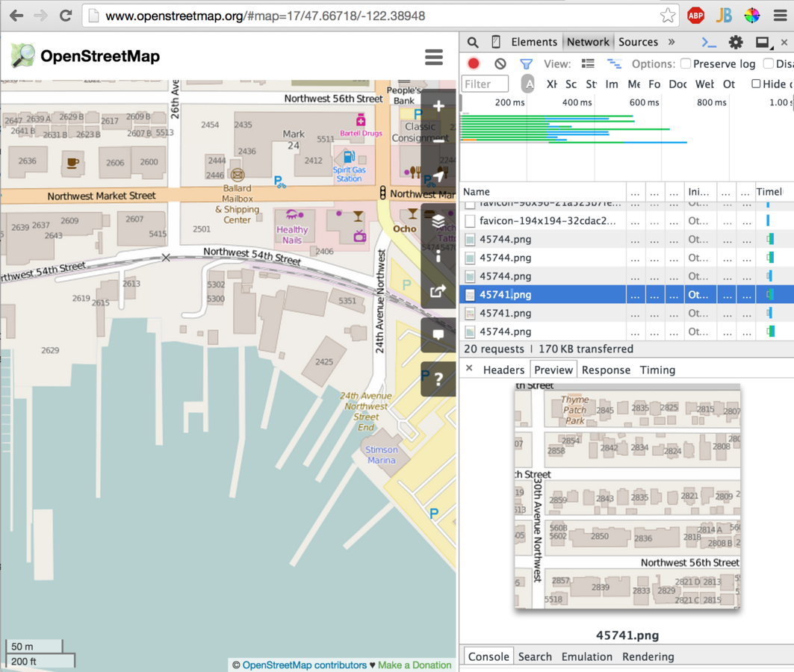Open the OpenStreetMap site hamburger menu
Screen dimensions: 794x672
coord(434,57)
